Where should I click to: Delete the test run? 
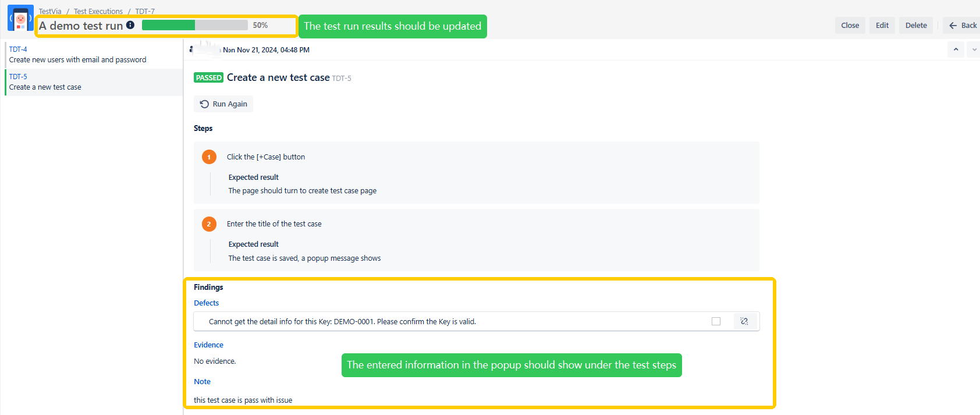915,26
